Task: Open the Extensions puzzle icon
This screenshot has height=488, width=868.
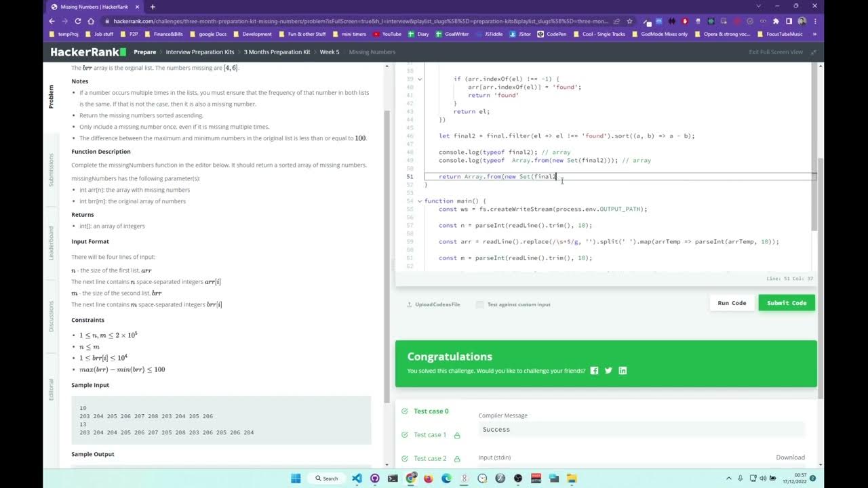Action: [x=776, y=21]
